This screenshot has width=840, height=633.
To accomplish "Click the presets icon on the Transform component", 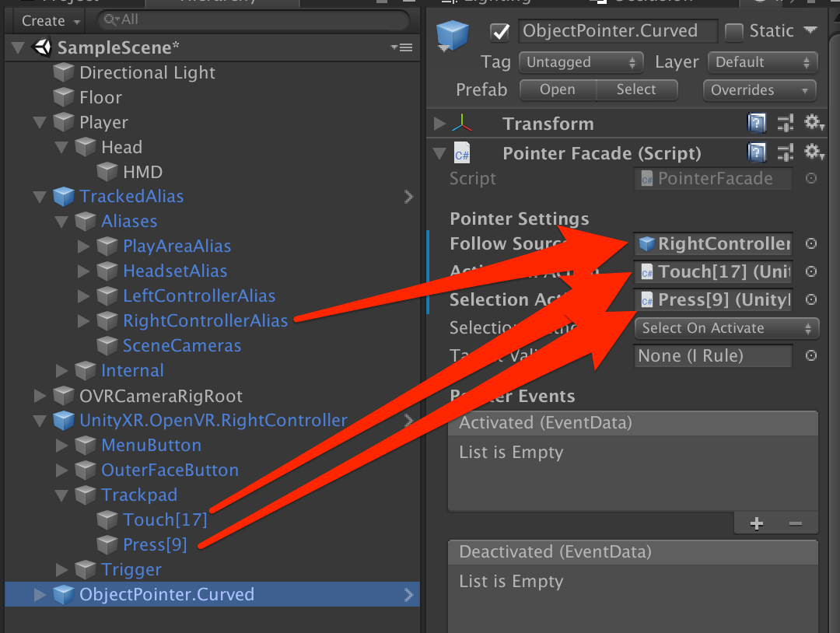I will (x=785, y=123).
